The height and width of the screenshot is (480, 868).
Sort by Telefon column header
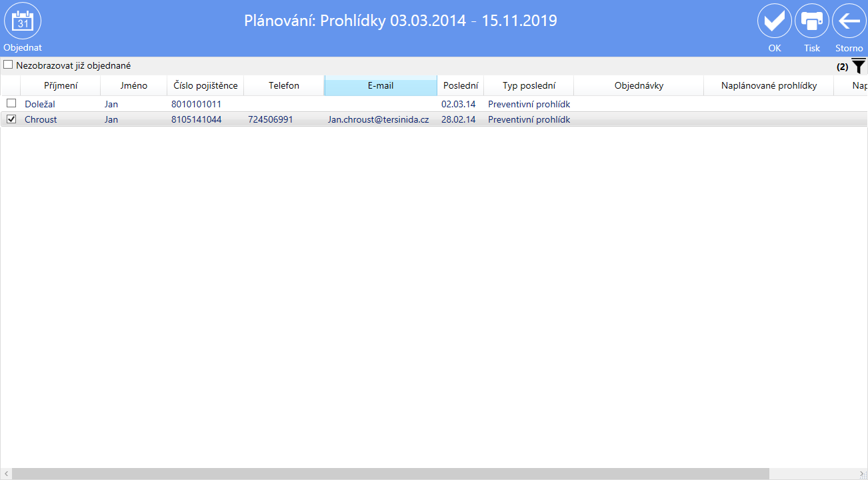click(284, 85)
